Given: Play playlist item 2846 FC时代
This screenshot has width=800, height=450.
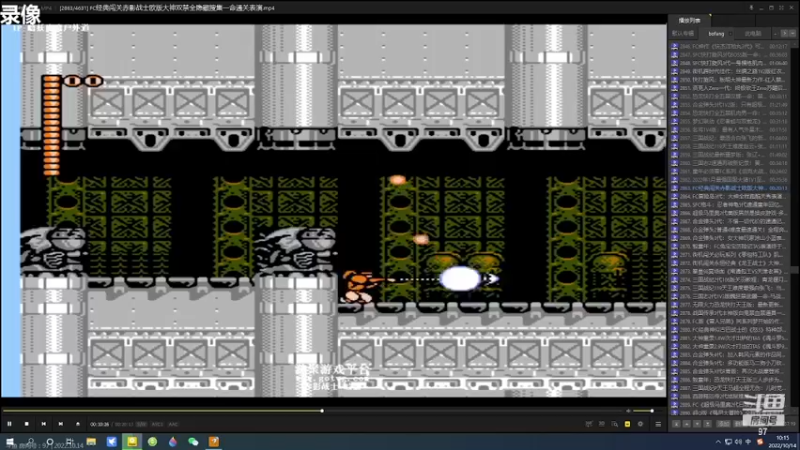Looking at the screenshot, I should [x=730, y=46].
